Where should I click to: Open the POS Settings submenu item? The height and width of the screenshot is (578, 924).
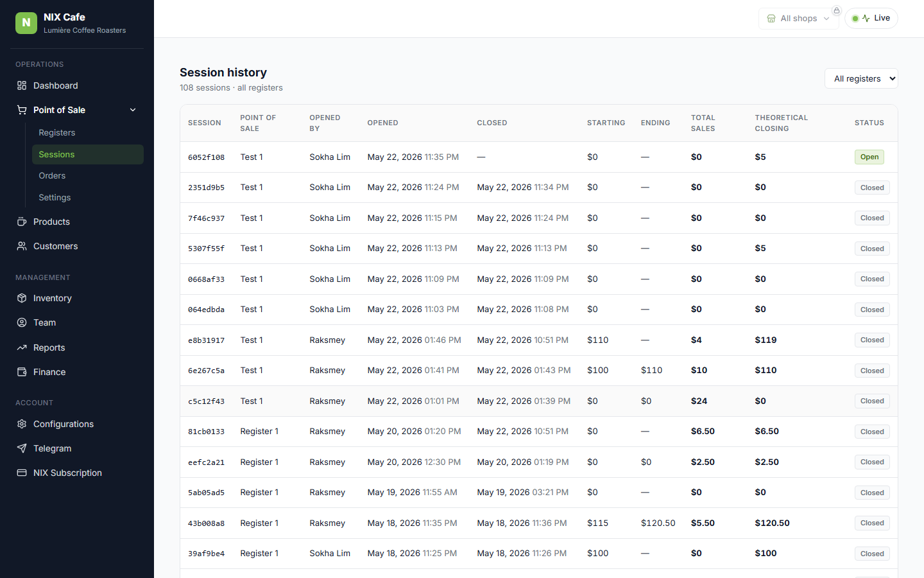[88, 197]
